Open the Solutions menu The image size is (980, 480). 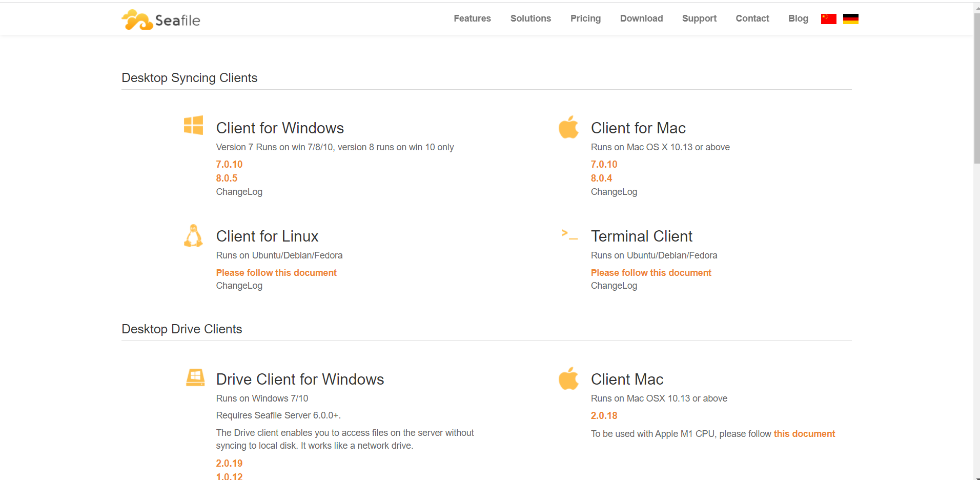pos(530,18)
